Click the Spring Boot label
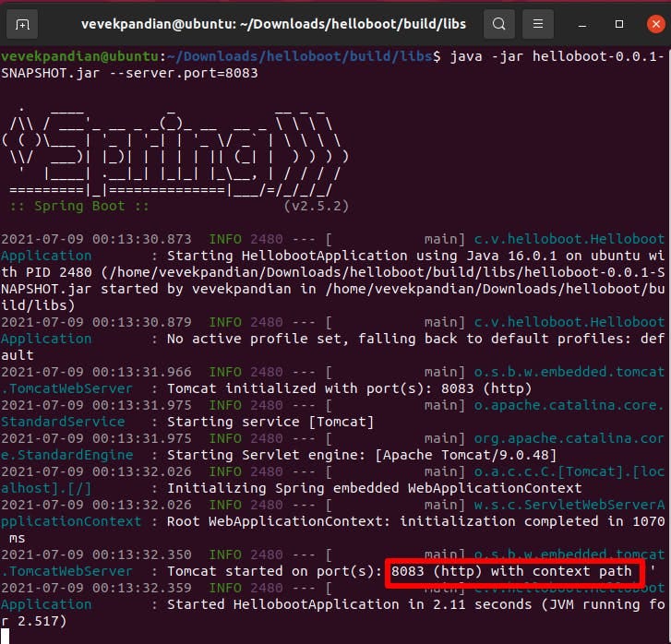This screenshot has width=671, height=644. click(79, 207)
